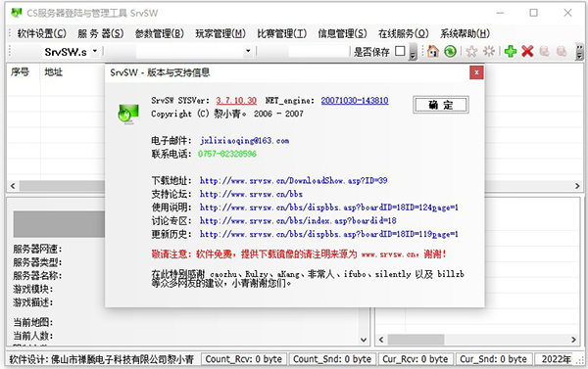Viewport: 588px width, 369px height.
Task: Click the SrvSW logo in the about dialog
Action: [128, 115]
